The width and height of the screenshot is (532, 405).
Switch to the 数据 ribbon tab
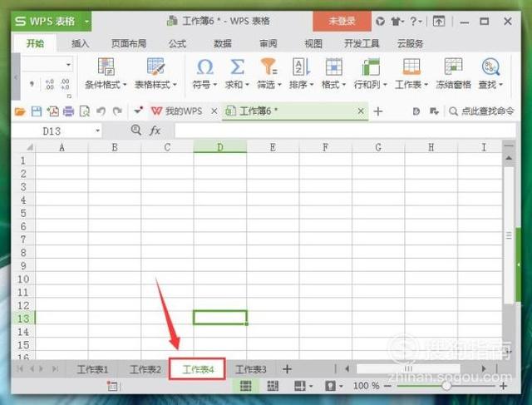click(223, 43)
